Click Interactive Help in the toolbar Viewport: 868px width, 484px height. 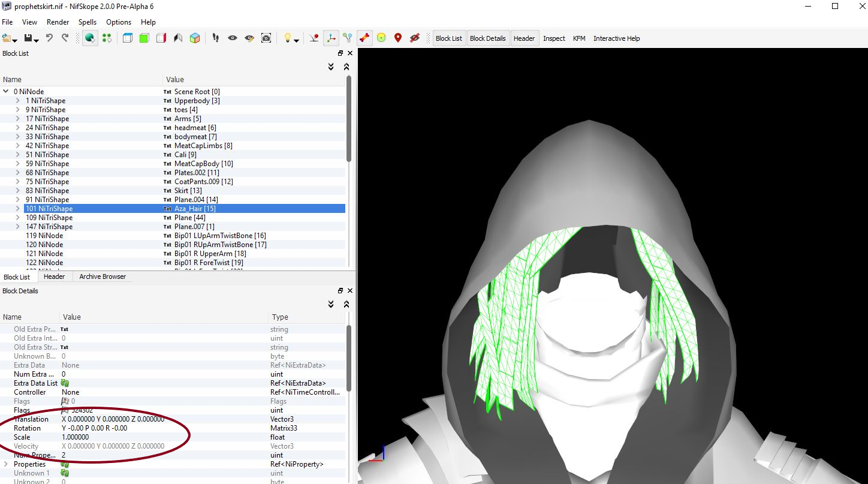(616, 38)
